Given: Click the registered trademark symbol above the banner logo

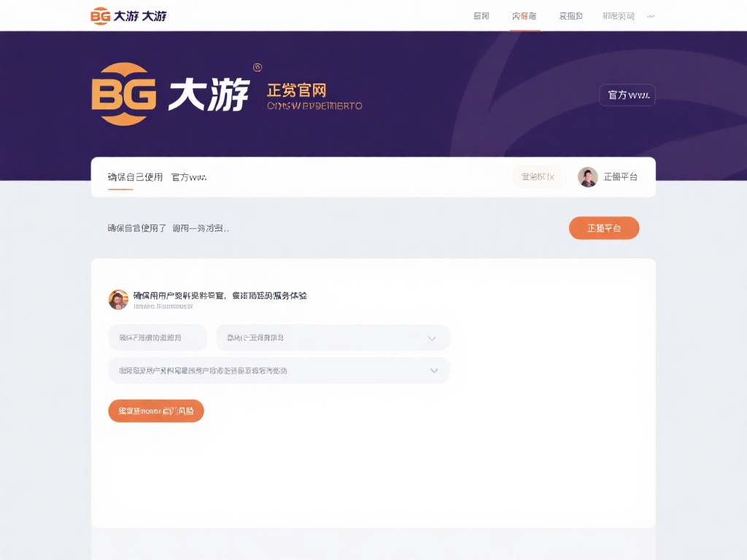Looking at the screenshot, I should pyautogui.click(x=257, y=67).
